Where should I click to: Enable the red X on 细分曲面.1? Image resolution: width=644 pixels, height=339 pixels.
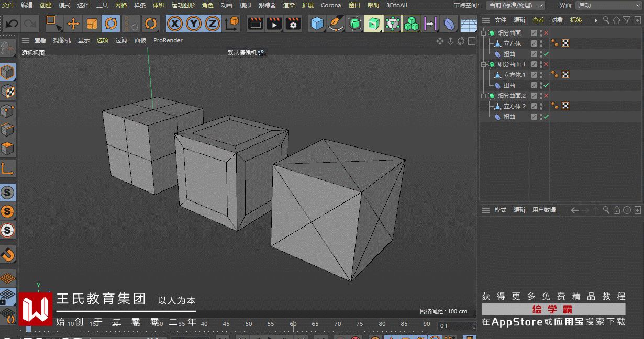(x=546, y=64)
